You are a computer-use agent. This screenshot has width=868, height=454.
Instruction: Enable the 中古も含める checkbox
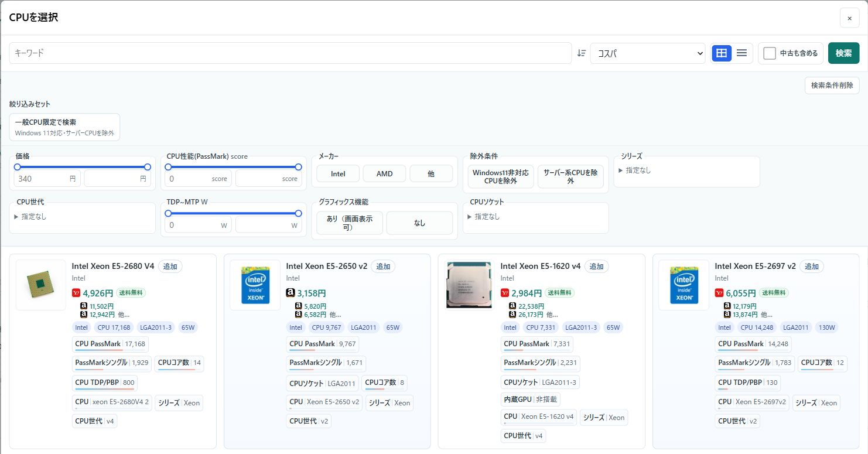(x=770, y=53)
